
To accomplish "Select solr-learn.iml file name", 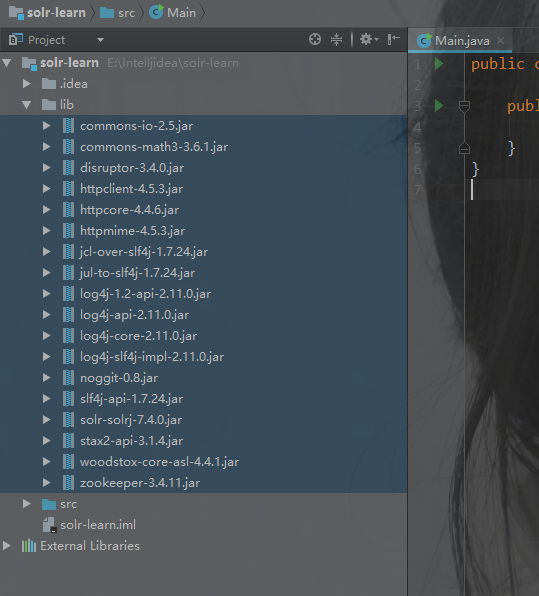I will (98, 525).
